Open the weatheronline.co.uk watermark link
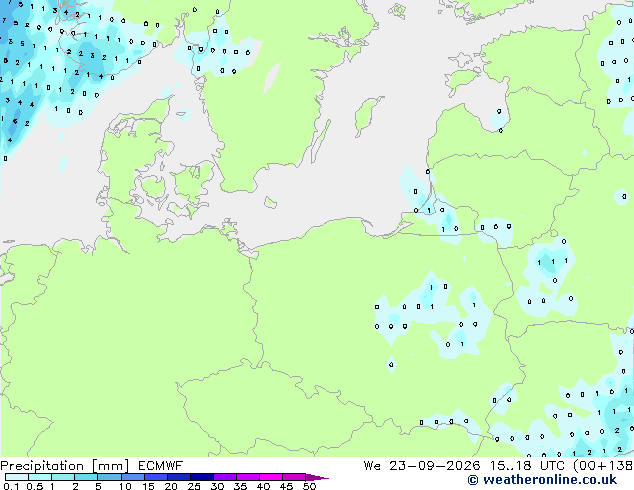Screen dimensions: 634x490 pyautogui.click(x=549, y=480)
